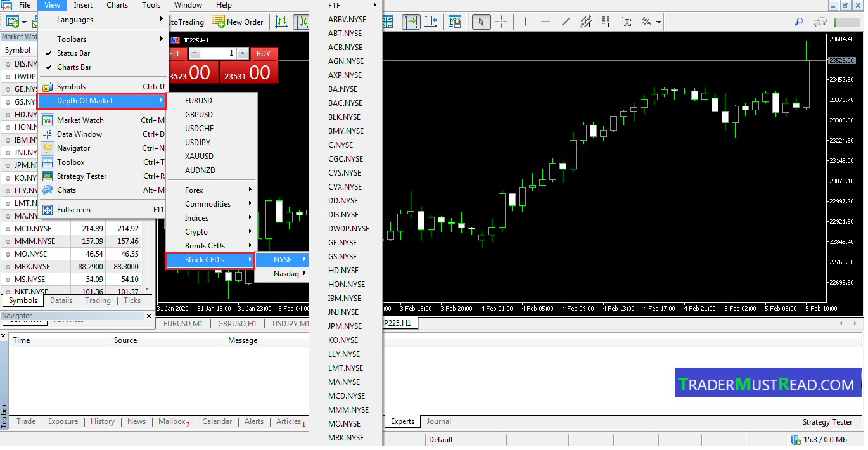Select the equidistant channel tool
This screenshot has height=450, width=868.
(x=586, y=22)
